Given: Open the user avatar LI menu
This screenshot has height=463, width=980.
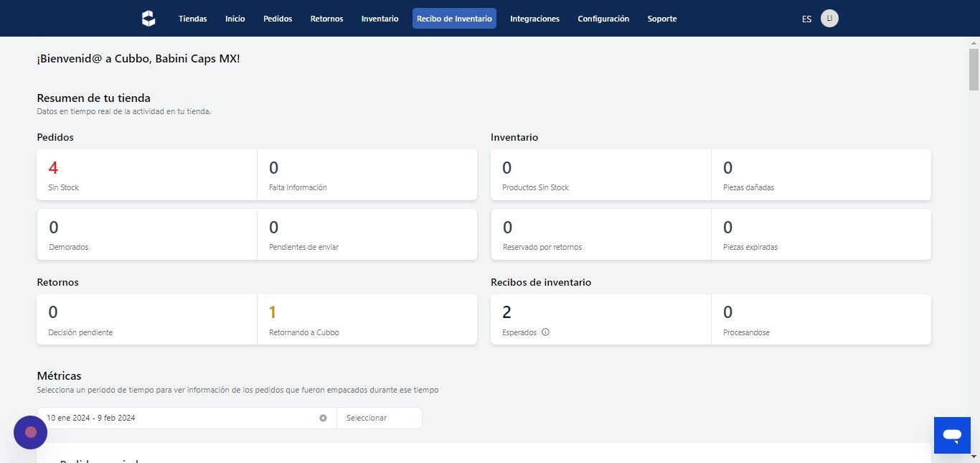Looking at the screenshot, I should [829, 19].
